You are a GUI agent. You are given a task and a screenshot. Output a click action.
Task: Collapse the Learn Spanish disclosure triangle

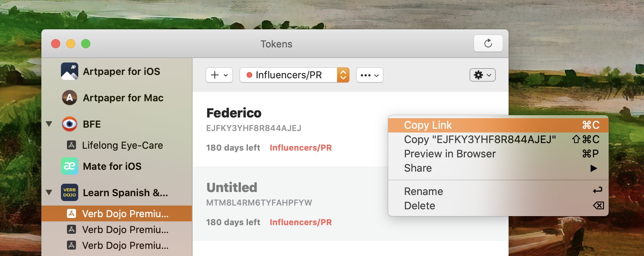49,192
